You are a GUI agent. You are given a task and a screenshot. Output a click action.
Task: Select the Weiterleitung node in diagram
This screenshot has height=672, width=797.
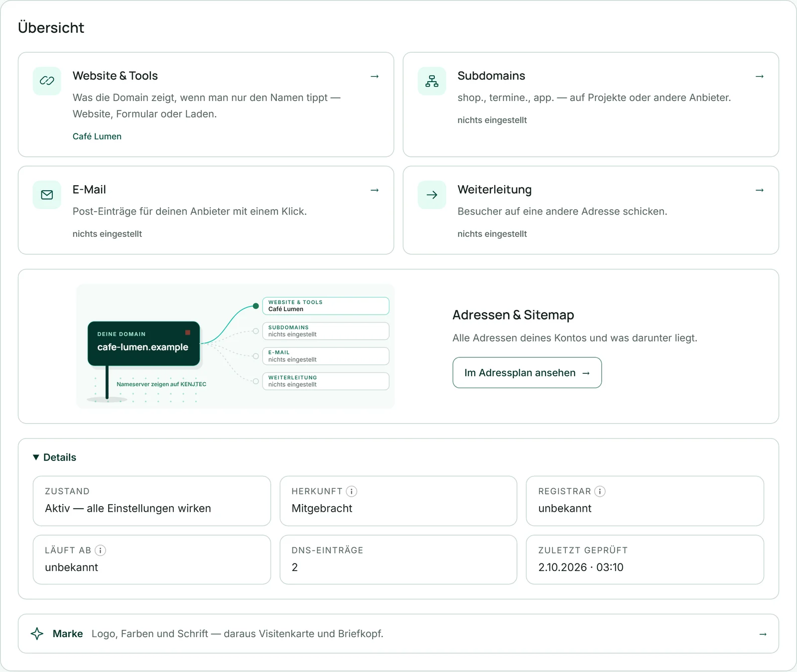pyautogui.click(x=326, y=381)
